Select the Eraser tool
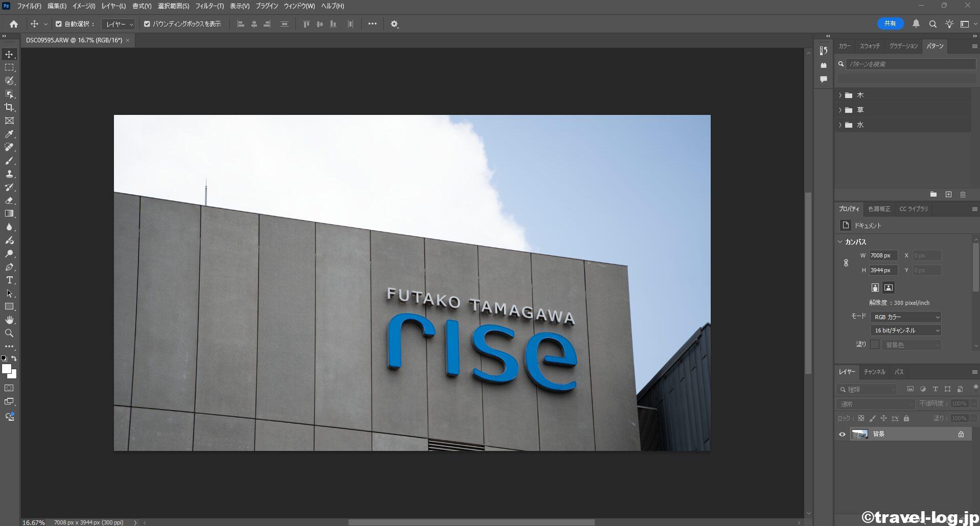 click(x=9, y=200)
